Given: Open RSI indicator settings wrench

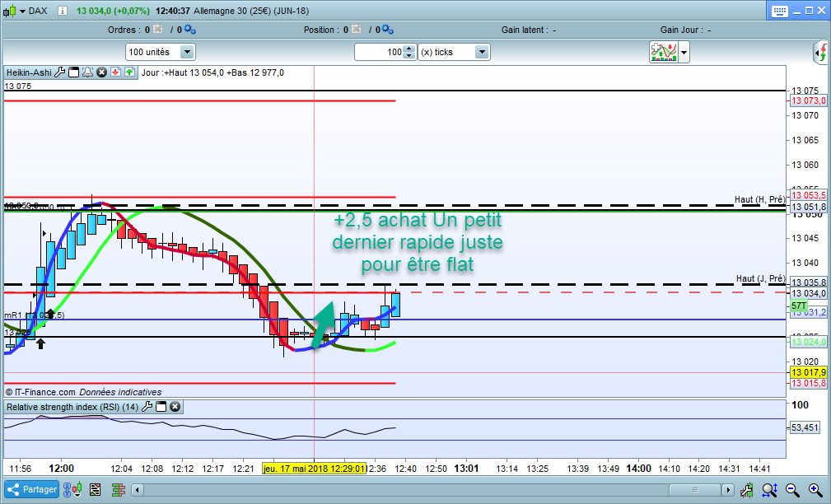Looking at the screenshot, I should [x=147, y=407].
